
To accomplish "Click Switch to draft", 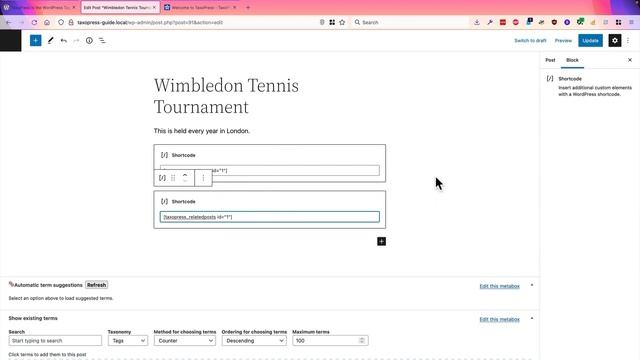I will point(530,40).
